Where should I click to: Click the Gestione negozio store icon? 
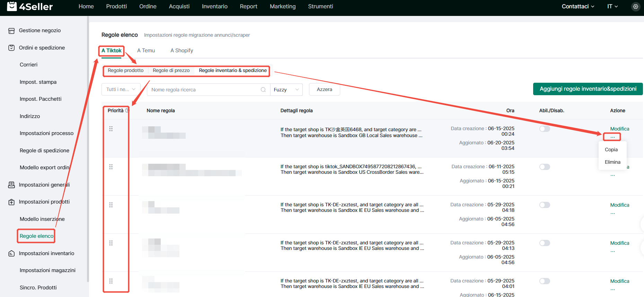11,31
